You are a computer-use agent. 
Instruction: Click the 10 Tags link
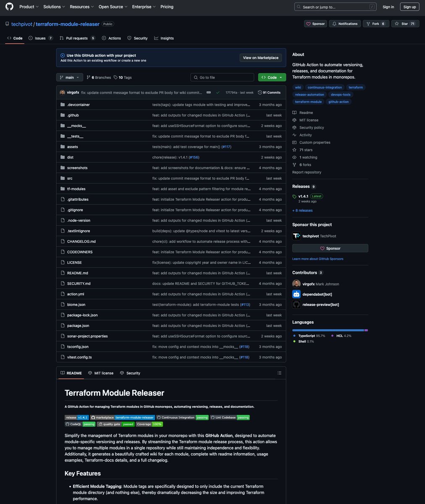point(123,77)
